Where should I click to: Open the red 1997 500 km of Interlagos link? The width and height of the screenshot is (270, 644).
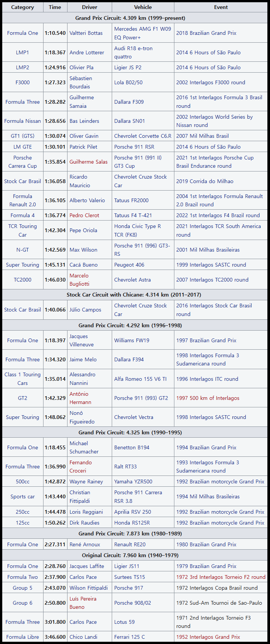click(x=208, y=398)
